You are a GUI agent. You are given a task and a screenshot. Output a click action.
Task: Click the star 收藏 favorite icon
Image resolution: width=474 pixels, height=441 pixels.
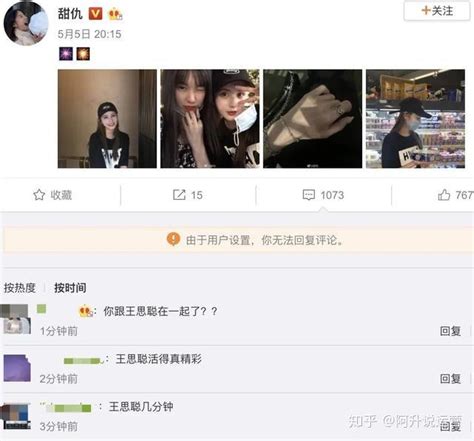tap(39, 195)
